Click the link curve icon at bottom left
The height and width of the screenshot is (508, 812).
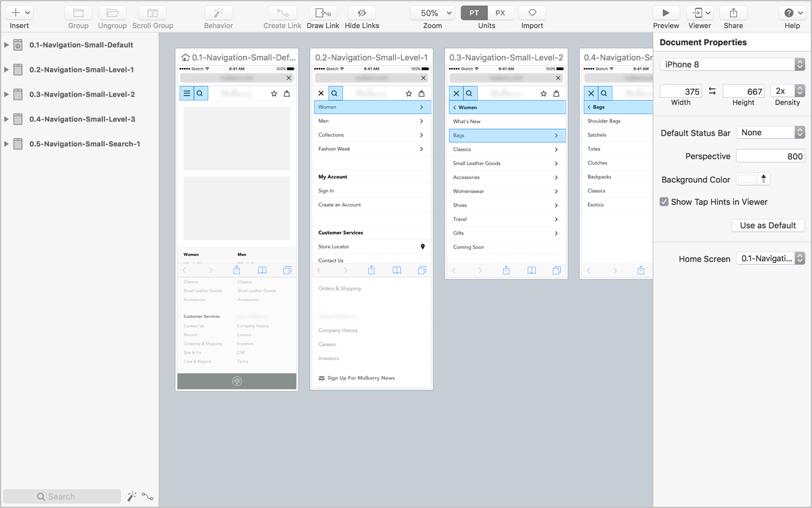pos(148,497)
